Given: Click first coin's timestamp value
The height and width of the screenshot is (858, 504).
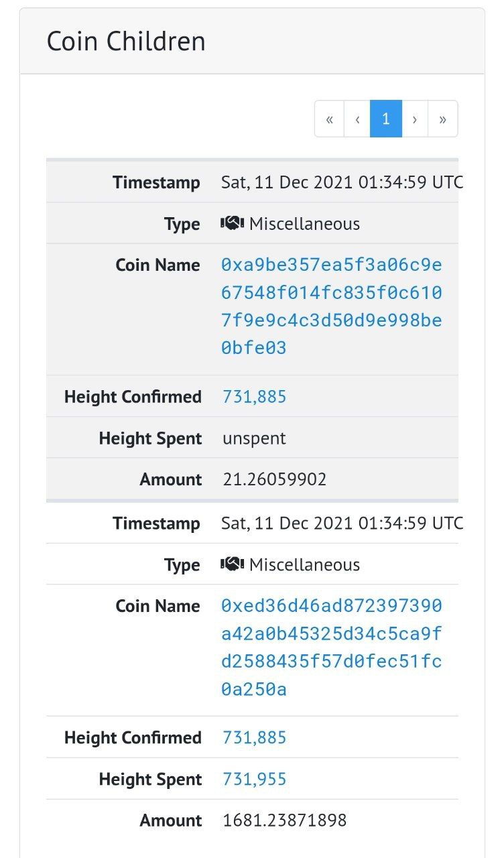Looking at the screenshot, I should click(x=342, y=182).
